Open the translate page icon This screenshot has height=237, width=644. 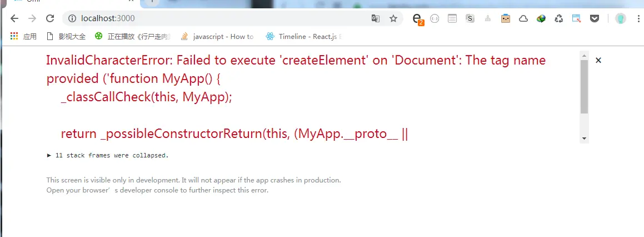pyautogui.click(x=376, y=18)
